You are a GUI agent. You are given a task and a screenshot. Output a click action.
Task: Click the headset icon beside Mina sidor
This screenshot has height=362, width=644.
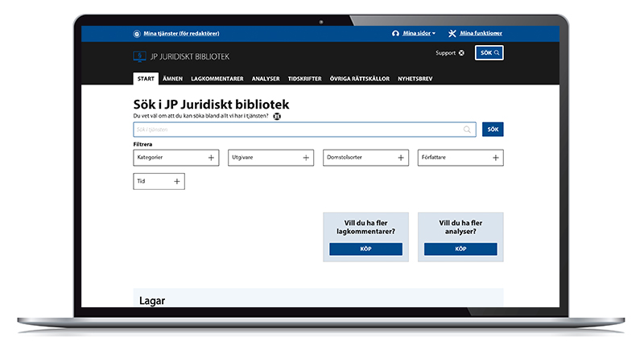pos(395,33)
